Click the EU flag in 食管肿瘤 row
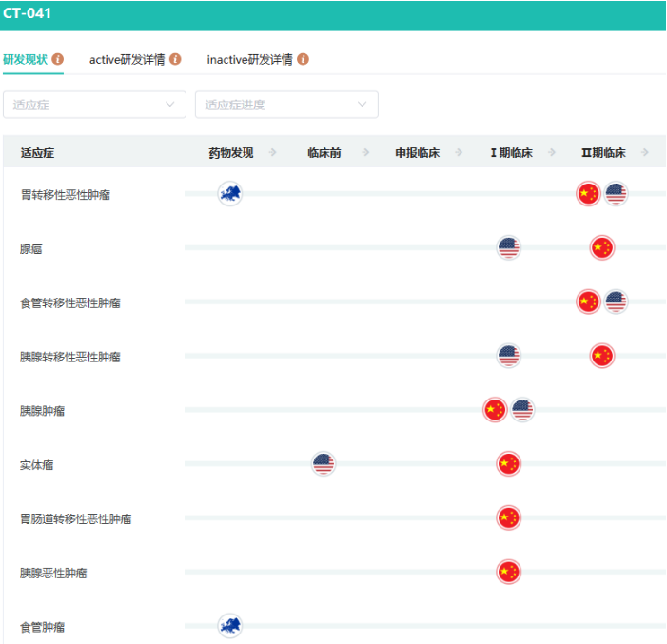The width and height of the screenshot is (667, 644). click(230, 625)
